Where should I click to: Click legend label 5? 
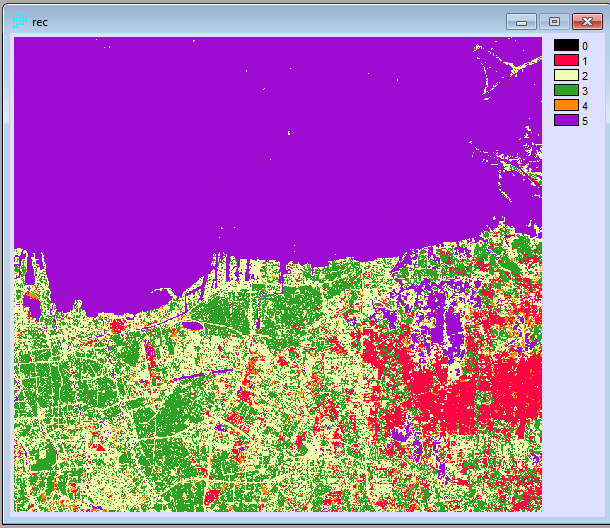point(585,121)
